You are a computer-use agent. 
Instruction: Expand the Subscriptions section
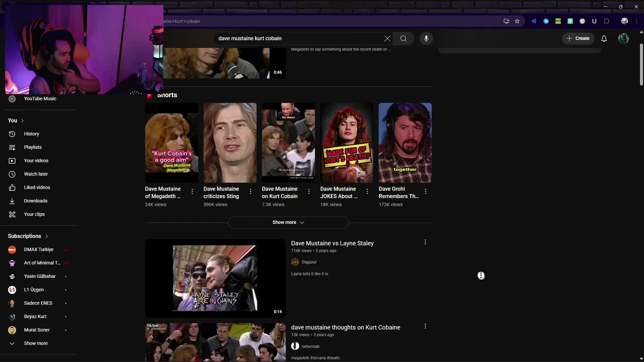point(28,236)
